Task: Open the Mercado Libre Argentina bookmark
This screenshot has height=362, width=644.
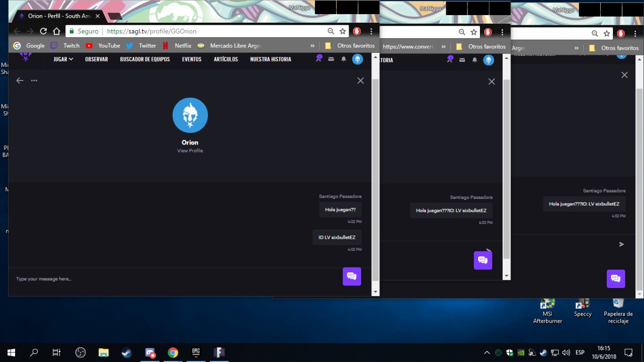Action: coord(229,45)
